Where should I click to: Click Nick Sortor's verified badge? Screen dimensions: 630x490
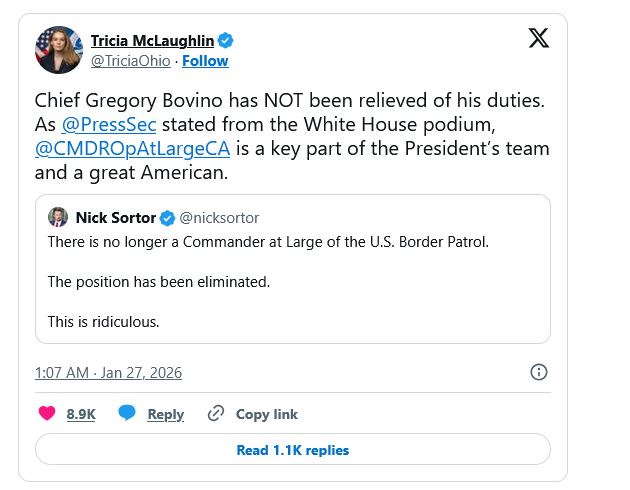[x=168, y=217]
